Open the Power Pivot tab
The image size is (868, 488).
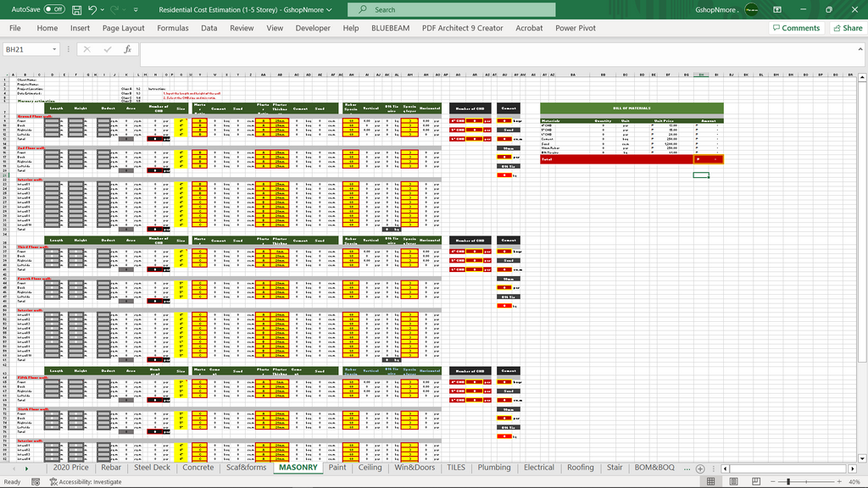tap(576, 28)
